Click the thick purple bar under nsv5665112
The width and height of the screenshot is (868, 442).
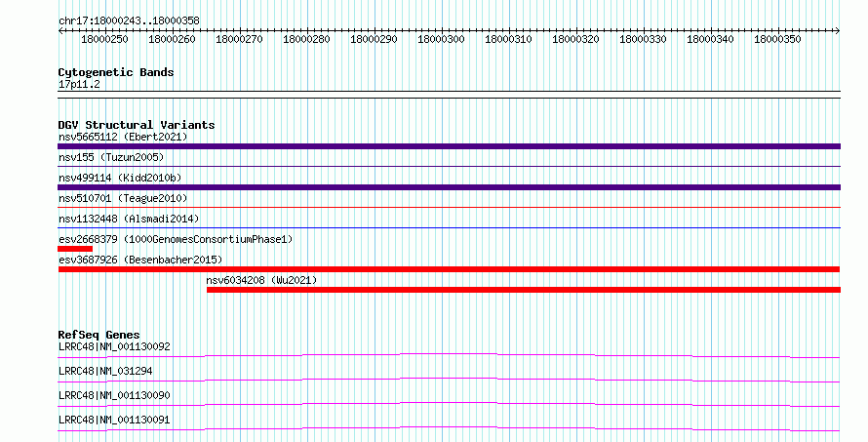(x=449, y=146)
